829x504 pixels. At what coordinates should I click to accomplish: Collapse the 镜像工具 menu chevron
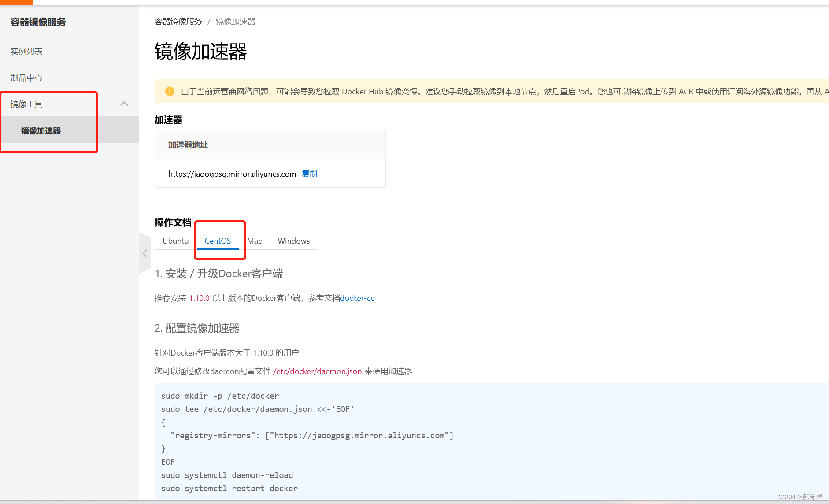124,104
